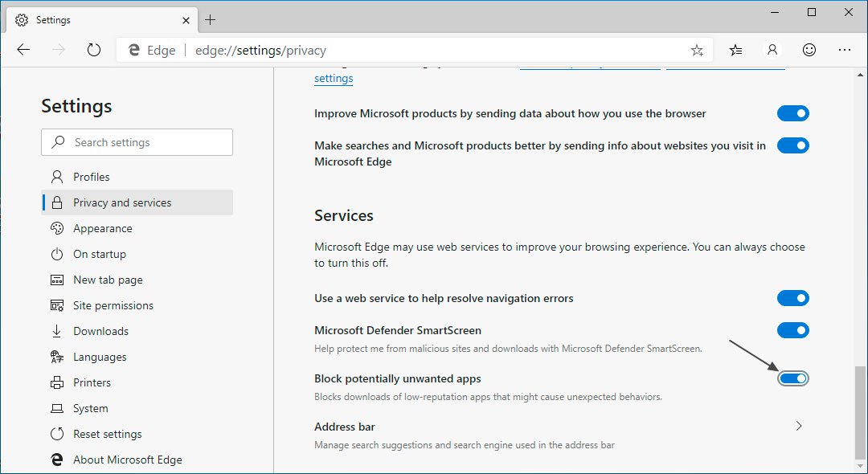
Task: Open the user profile icon
Action: [x=772, y=50]
